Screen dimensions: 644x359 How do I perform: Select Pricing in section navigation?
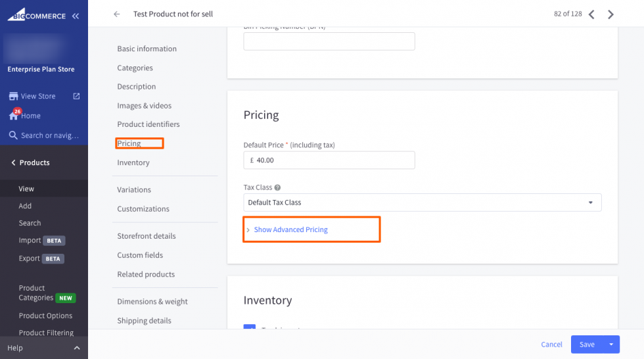[x=129, y=143]
